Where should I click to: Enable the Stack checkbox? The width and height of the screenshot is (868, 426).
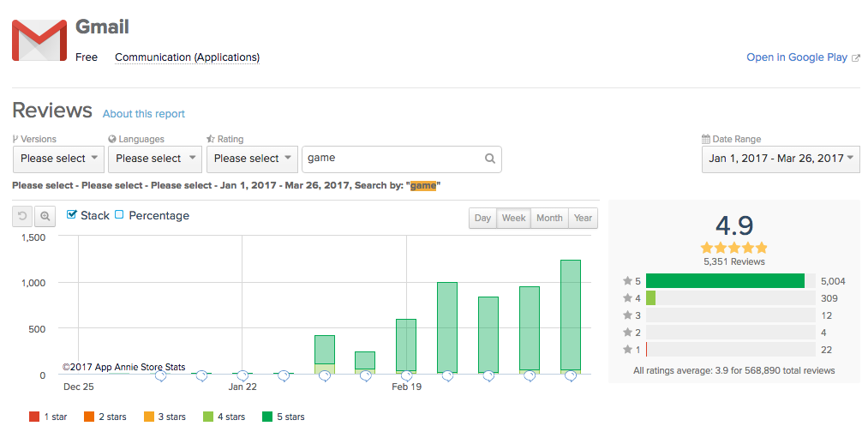click(71, 215)
